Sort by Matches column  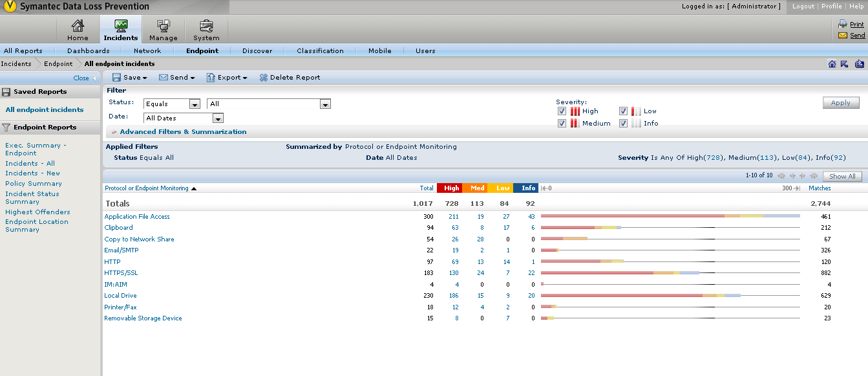[820, 188]
